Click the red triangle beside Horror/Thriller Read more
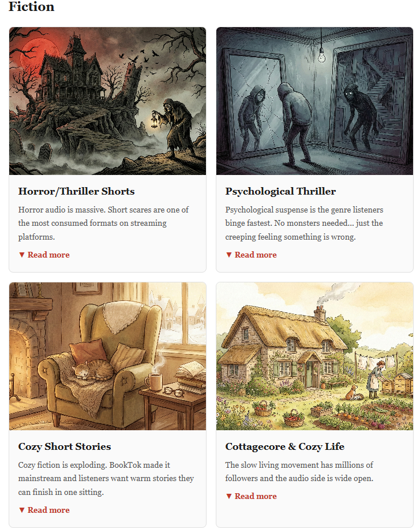This screenshot has height=529, width=420. pos(21,255)
